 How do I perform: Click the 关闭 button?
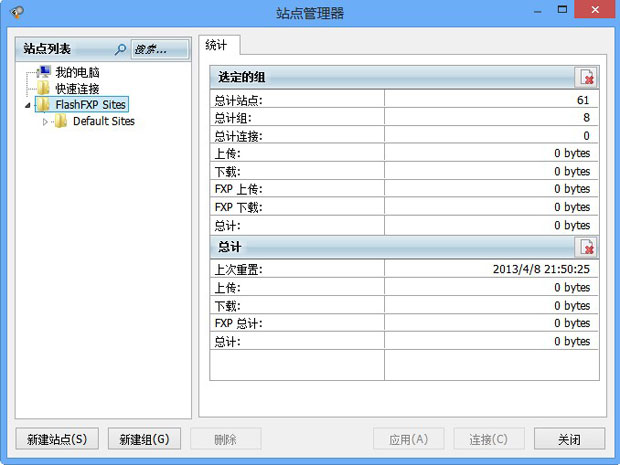pyautogui.click(x=569, y=439)
